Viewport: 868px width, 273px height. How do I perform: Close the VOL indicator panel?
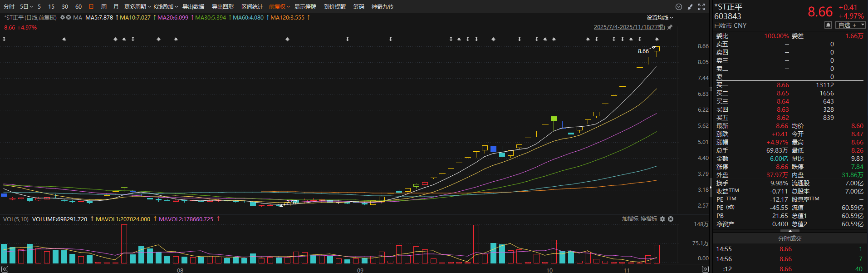pyautogui.click(x=671, y=219)
